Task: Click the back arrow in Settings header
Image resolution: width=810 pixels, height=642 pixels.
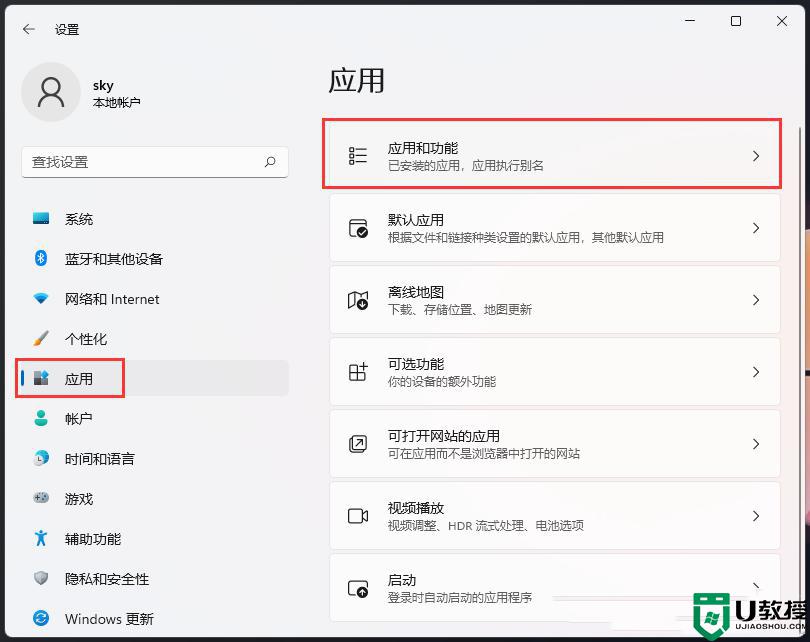Action: pyautogui.click(x=28, y=29)
